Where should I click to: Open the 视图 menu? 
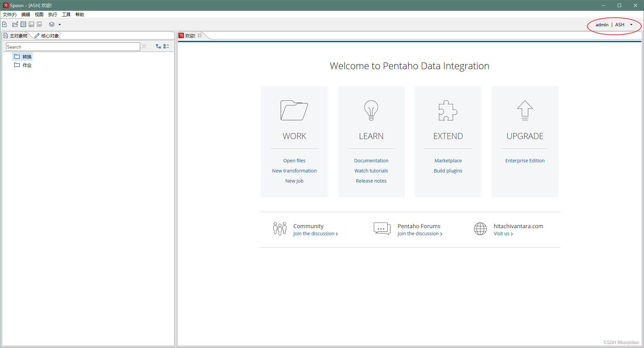pos(39,15)
